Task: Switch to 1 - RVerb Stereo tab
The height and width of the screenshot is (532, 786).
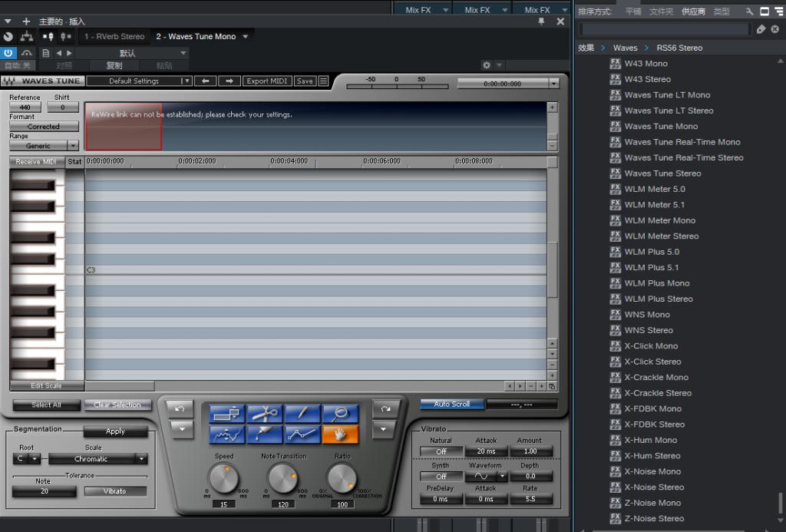Action: click(114, 36)
